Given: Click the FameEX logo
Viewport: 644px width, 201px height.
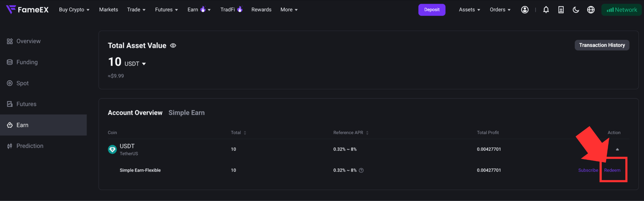Looking at the screenshot, I should pyautogui.click(x=27, y=10).
